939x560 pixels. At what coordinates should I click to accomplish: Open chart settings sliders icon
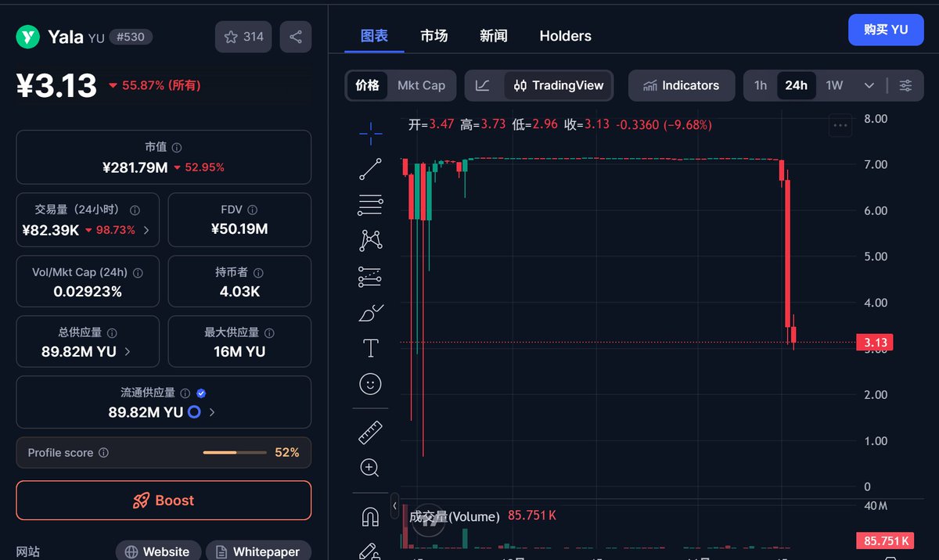coord(905,85)
